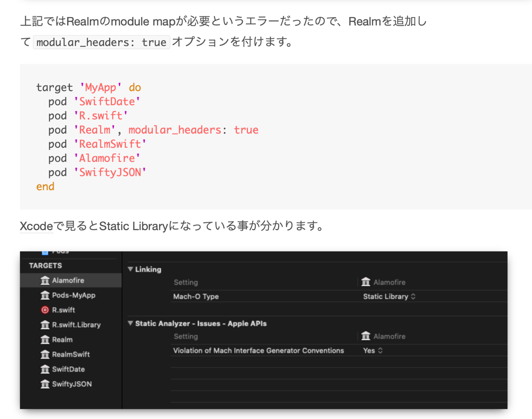Click the Alamofire target building icon
The image size is (532, 419).
pos(45,280)
